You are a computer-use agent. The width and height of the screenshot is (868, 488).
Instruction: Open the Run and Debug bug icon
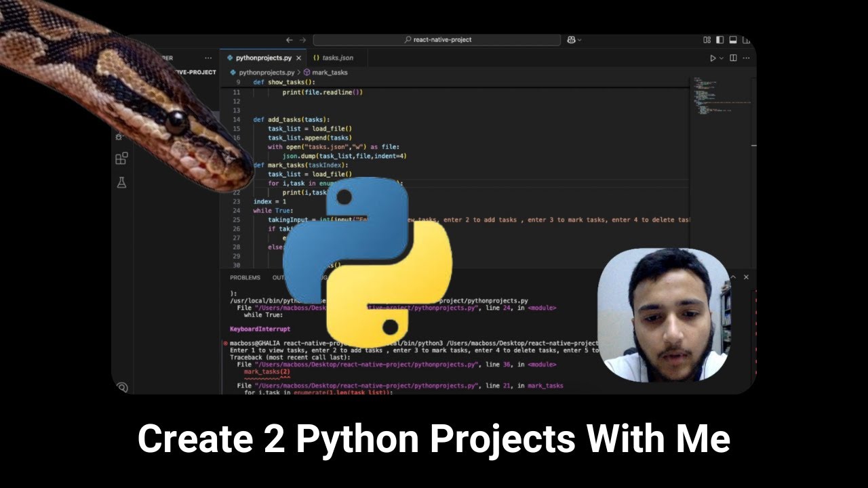tap(119, 136)
